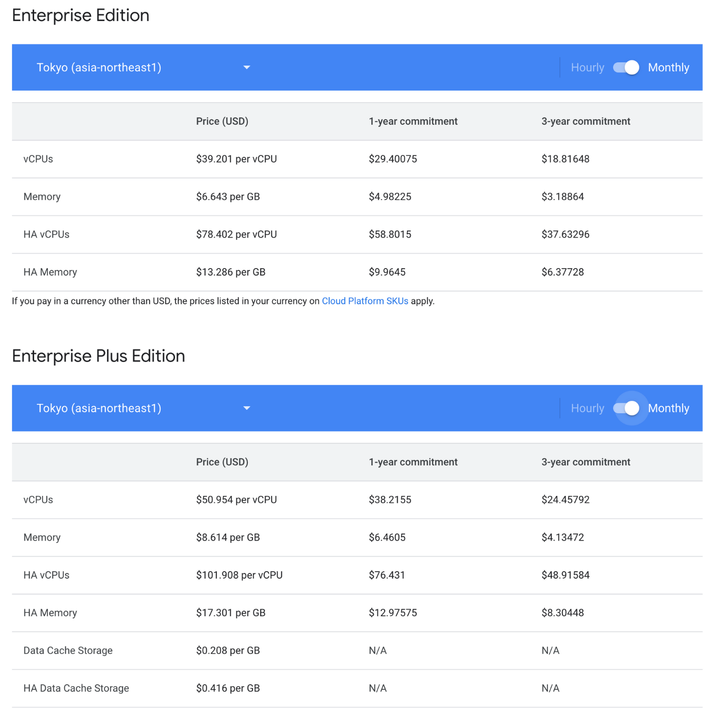Click the Enterprise Edition heading

[x=81, y=15]
